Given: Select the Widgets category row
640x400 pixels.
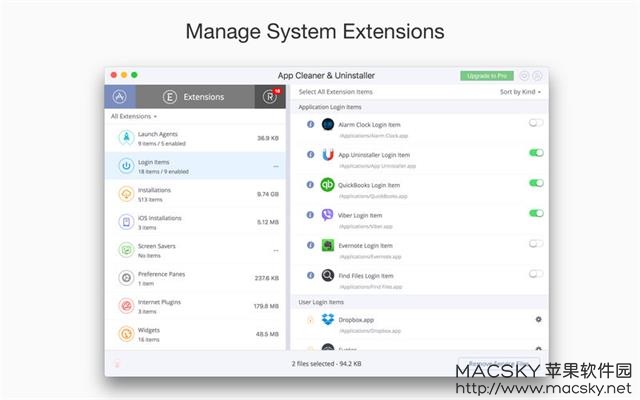Looking at the screenshot, I should coord(195,334).
